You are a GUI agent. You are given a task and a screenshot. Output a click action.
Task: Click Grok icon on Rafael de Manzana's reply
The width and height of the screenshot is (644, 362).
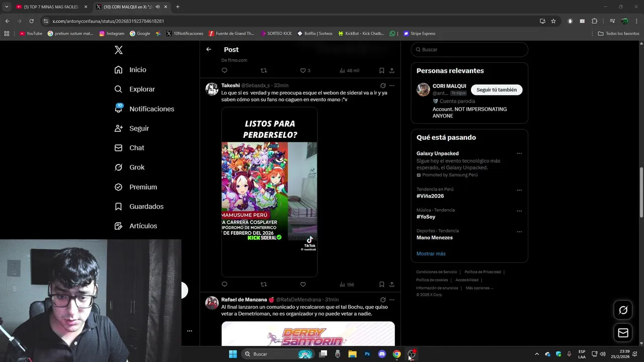[x=383, y=300]
